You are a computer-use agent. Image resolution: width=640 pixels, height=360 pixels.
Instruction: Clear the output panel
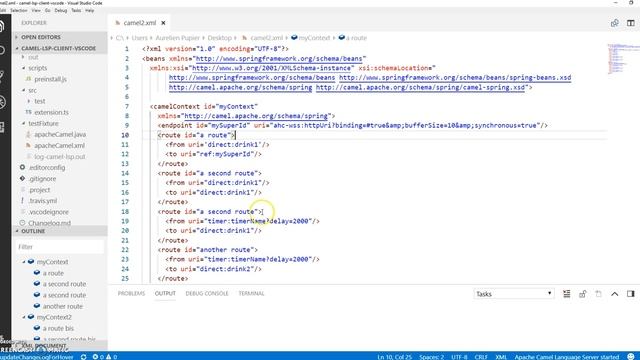[x=567, y=294]
